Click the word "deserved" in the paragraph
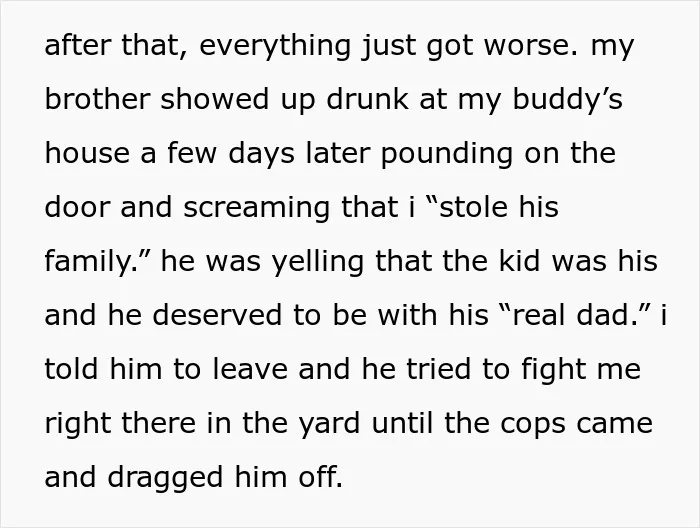 click(x=217, y=315)
